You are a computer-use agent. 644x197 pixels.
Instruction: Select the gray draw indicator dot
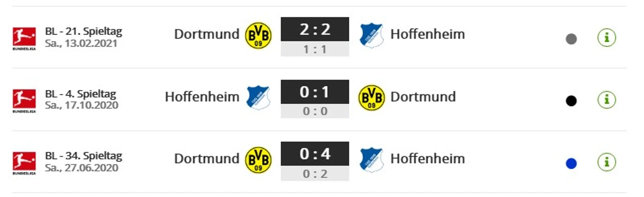571,39
